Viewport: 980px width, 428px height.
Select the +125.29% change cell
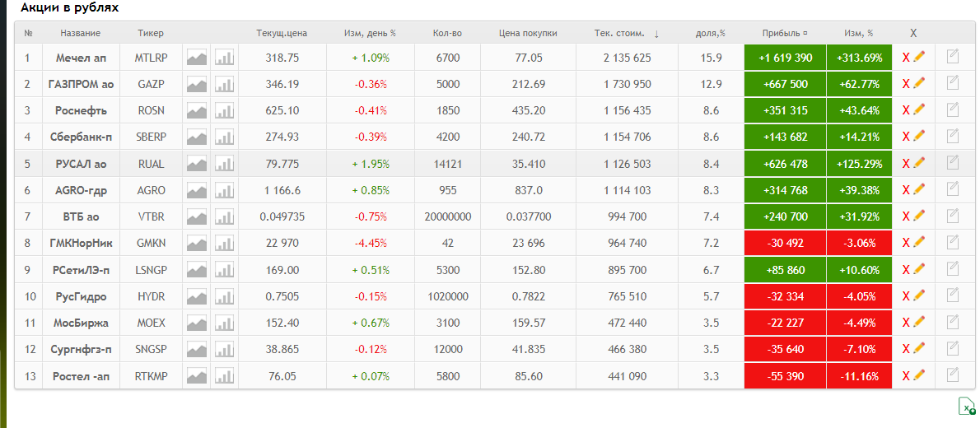860,164
